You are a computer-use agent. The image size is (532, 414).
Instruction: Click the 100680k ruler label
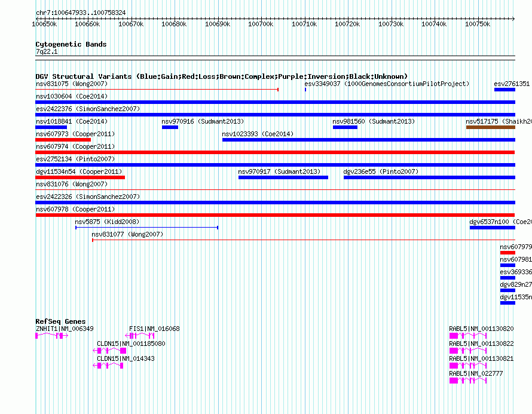174,24
